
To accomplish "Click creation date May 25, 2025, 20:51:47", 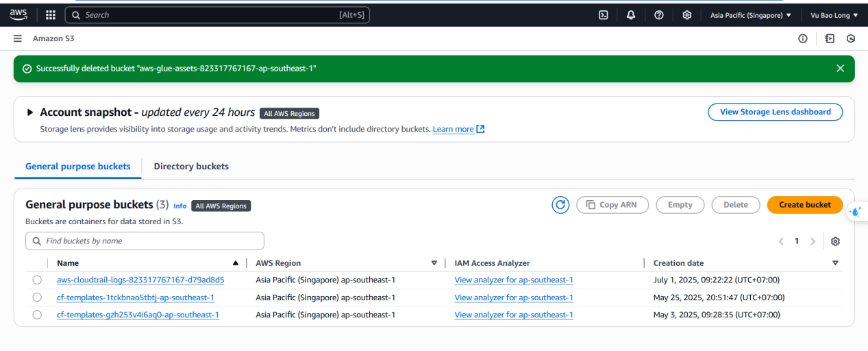I will coord(719,298).
